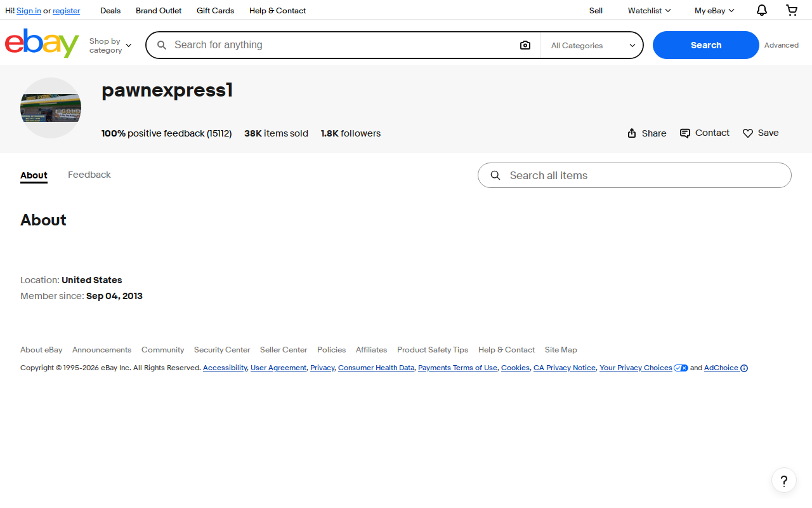Viewport: 812px width, 508px height.
Task: Click Sell in the top bar
Action: pos(596,11)
